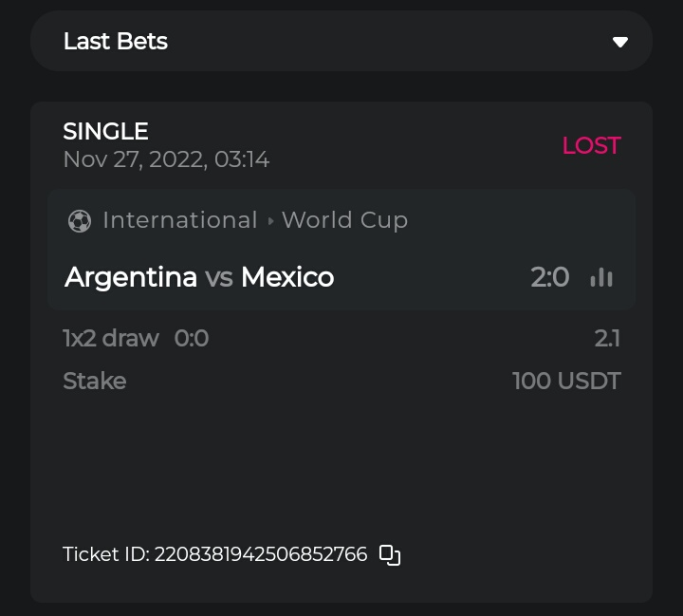Viewport: 683px width, 616px height.
Task: Click the Ticket ID number text
Action: [261, 554]
